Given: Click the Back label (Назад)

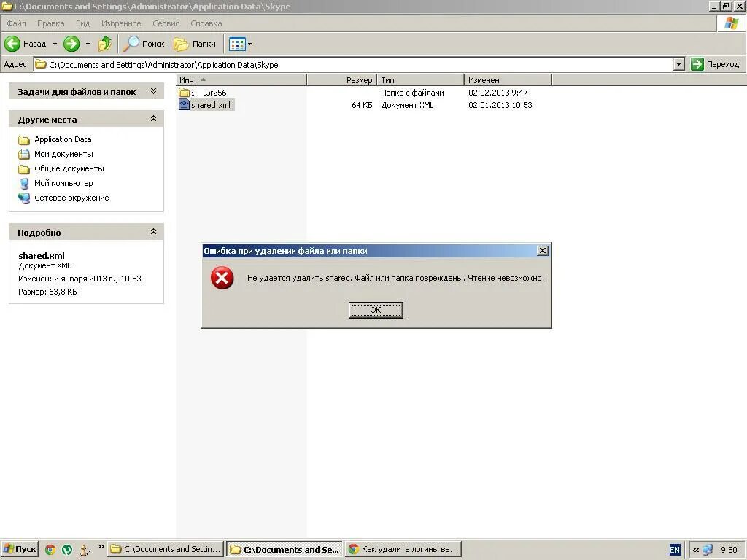Looking at the screenshot, I should click(x=35, y=44).
